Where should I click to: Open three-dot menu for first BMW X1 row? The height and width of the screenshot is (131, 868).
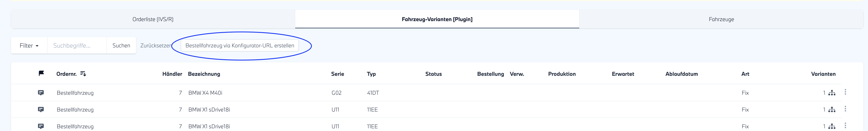click(x=845, y=109)
